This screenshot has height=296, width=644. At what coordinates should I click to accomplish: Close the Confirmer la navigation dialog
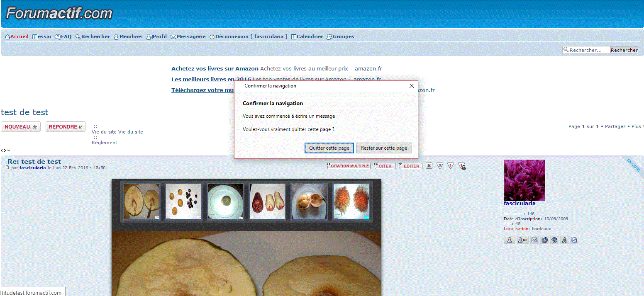[411, 86]
